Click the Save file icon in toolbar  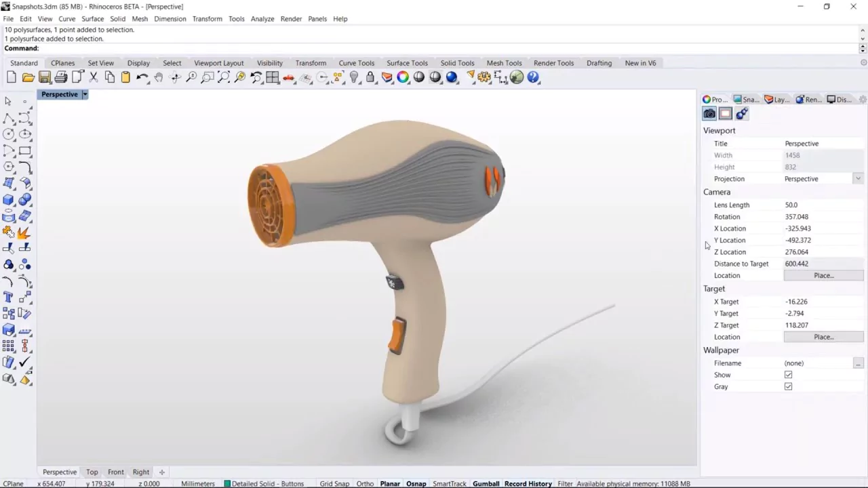[x=45, y=77]
